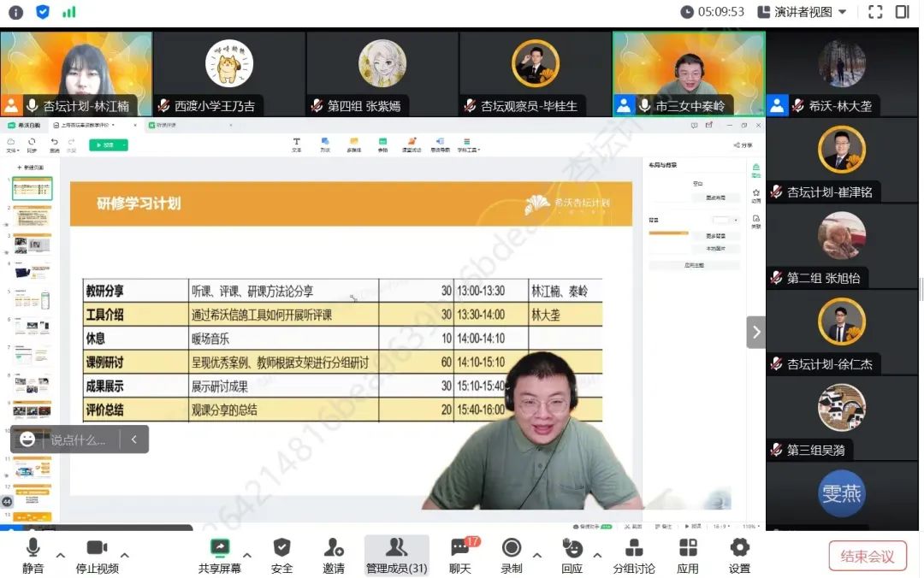This screenshot has width=924, height=578.
Task: Open the 动画 star icon panel
Action: point(756,196)
